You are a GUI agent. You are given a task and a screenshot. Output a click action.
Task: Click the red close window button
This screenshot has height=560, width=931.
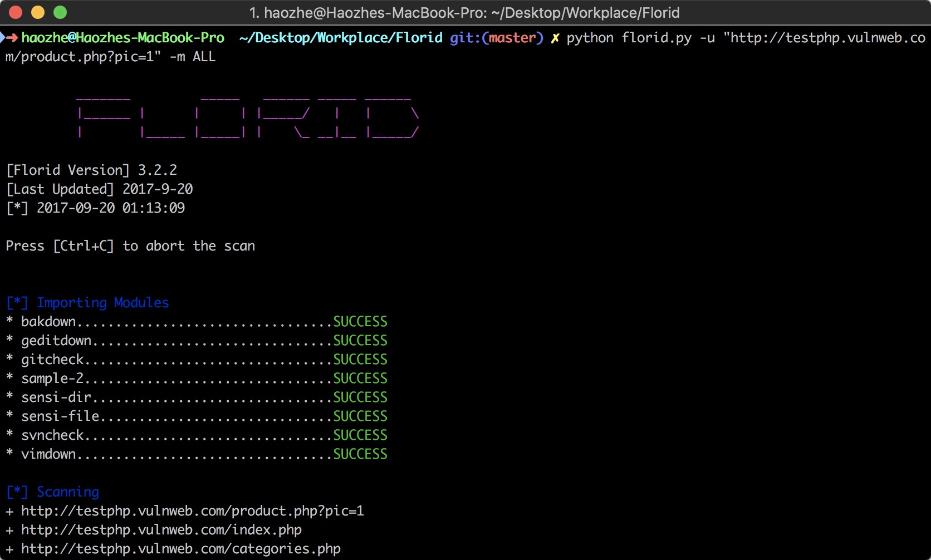pyautogui.click(x=16, y=12)
